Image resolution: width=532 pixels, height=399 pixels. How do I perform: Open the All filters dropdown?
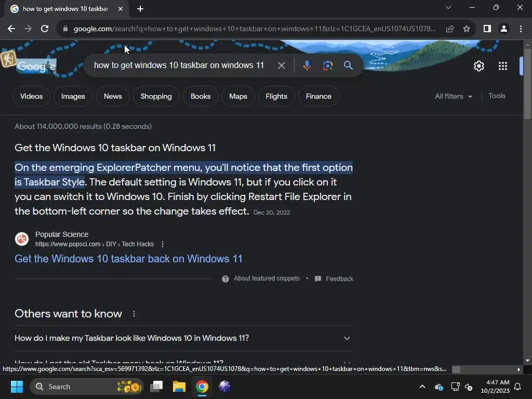point(454,96)
